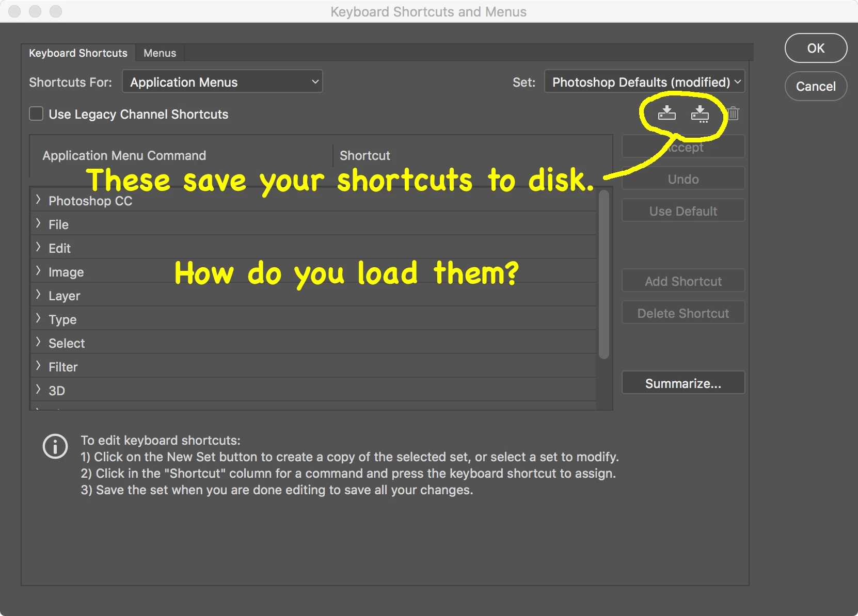Expand the Layer menu group
Screen dimensions: 858x616
pyautogui.click(x=38, y=295)
